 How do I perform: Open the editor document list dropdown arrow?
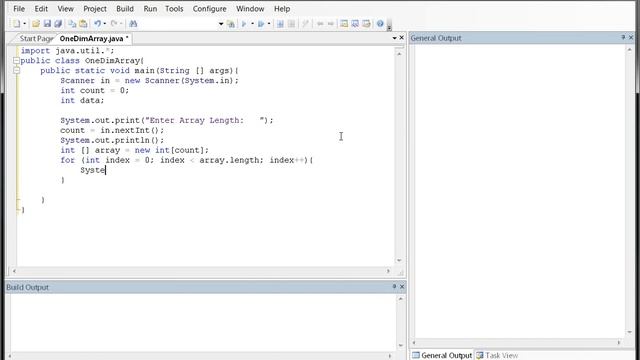coord(394,38)
